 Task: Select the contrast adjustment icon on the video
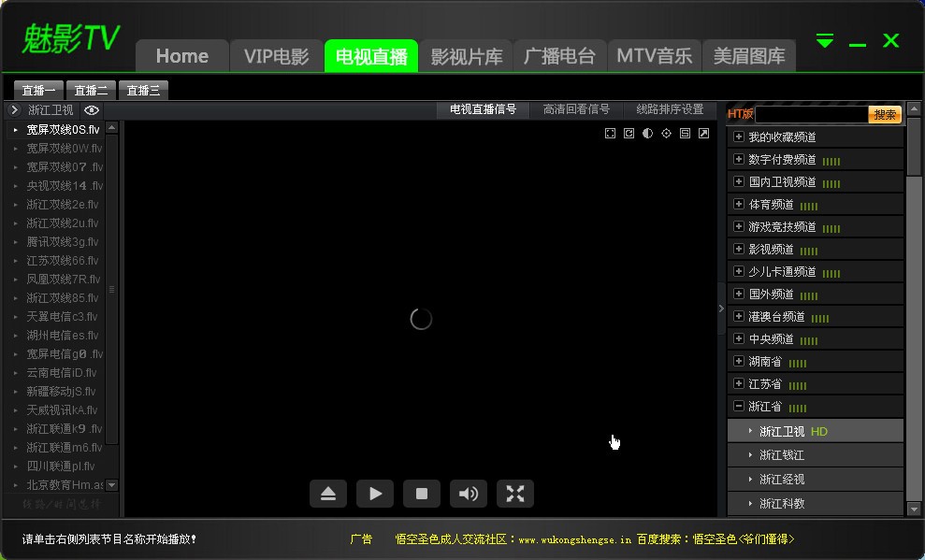click(647, 133)
